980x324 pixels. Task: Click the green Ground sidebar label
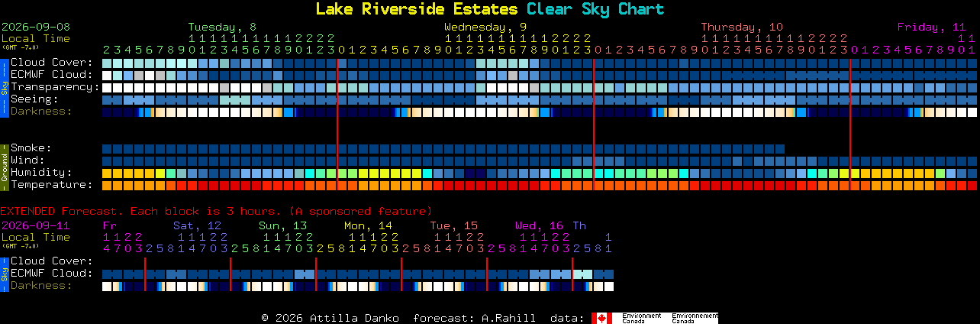pos(4,167)
